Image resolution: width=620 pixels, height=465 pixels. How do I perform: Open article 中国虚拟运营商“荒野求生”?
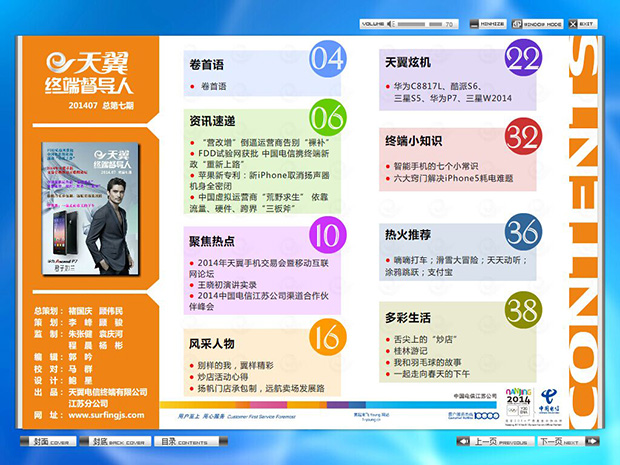click(x=259, y=202)
